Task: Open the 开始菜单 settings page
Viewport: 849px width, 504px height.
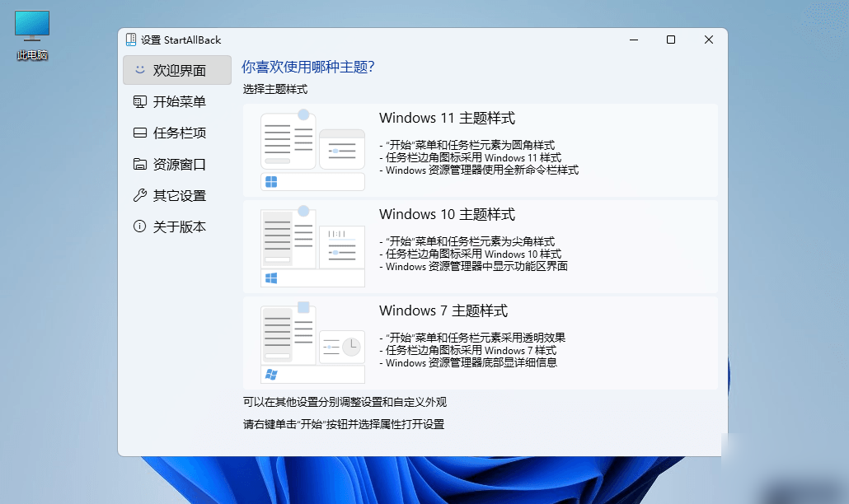Action: tap(177, 101)
